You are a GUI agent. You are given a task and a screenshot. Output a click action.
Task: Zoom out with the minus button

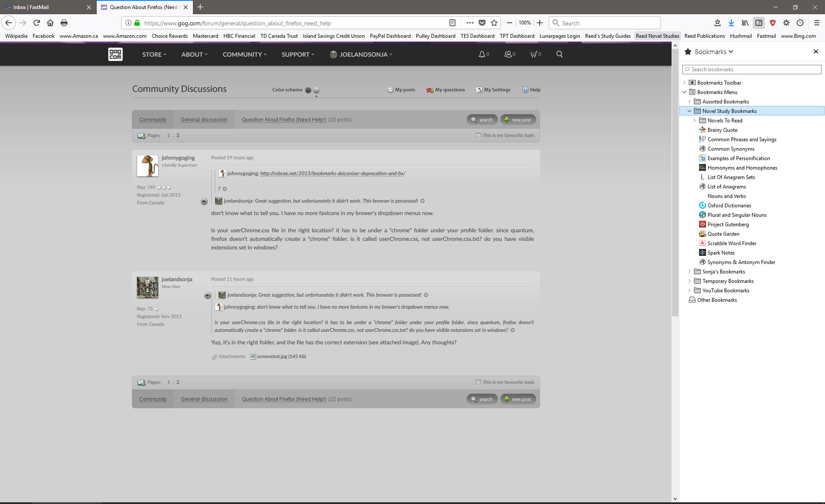[x=509, y=23]
